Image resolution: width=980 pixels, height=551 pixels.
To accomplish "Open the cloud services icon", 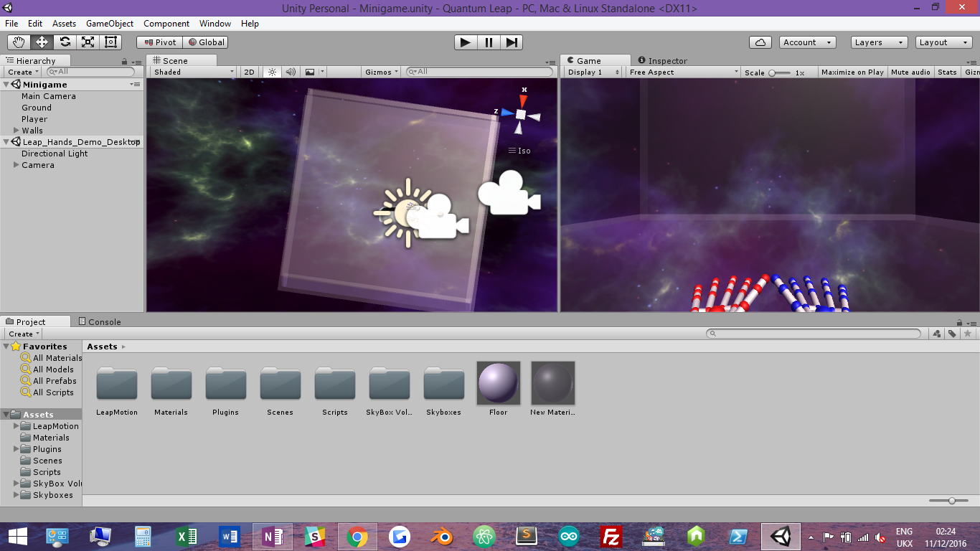I will pyautogui.click(x=760, y=42).
